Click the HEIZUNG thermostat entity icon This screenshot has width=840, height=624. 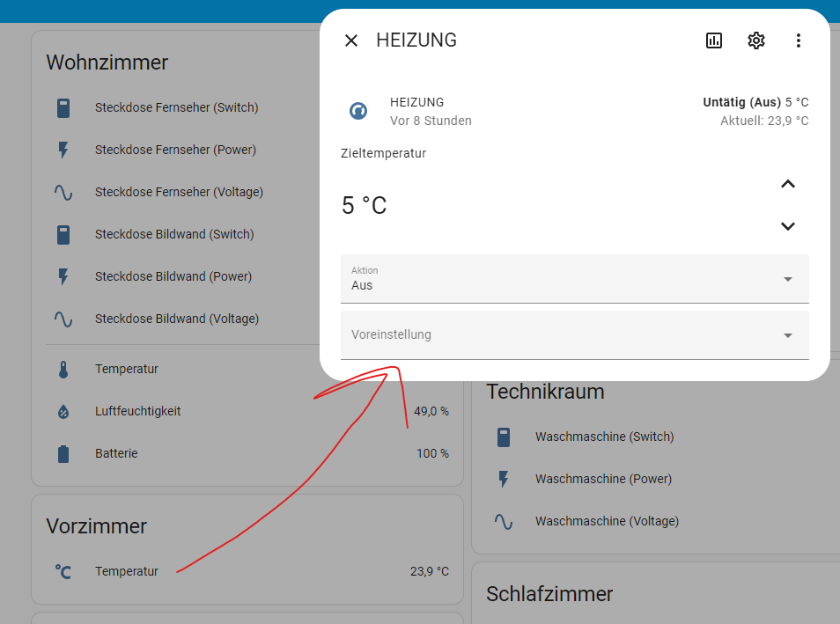pyautogui.click(x=358, y=111)
